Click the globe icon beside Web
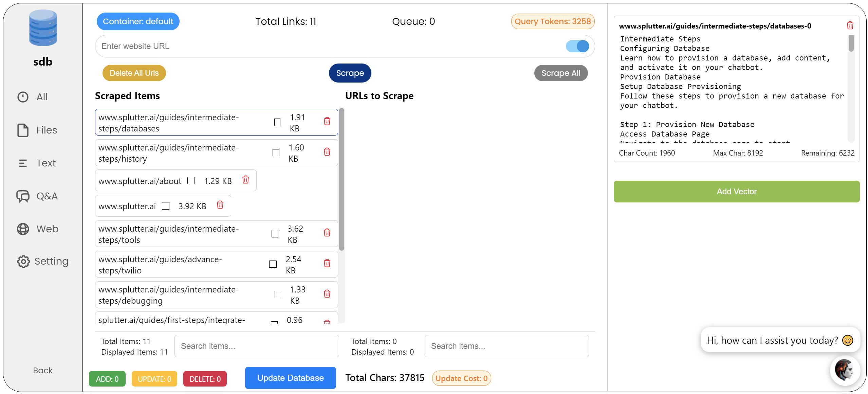This screenshot has height=394, width=868. coord(23,229)
